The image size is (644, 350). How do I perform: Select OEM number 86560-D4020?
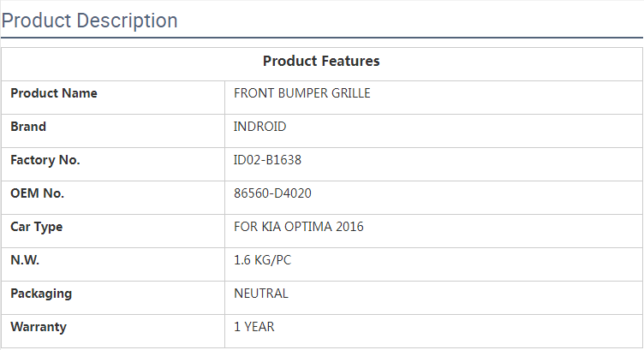(x=272, y=193)
